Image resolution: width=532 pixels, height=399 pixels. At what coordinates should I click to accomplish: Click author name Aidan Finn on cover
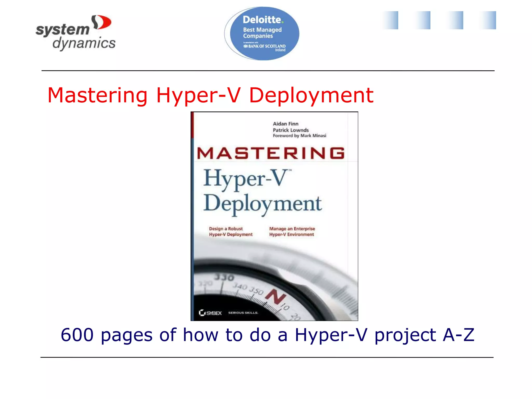(x=285, y=124)
